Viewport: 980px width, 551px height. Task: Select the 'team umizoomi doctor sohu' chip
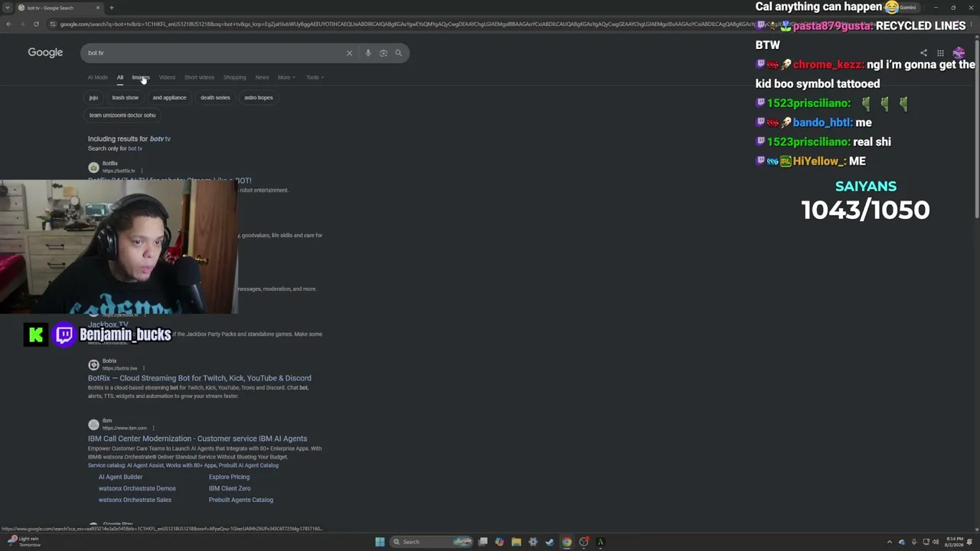coord(122,115)
